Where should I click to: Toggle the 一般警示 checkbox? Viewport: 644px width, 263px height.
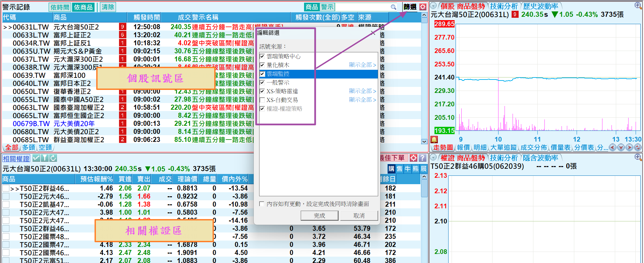(262, 83)
